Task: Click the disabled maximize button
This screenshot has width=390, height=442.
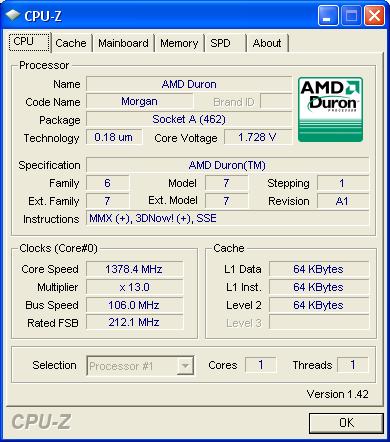Action: click(x=351, y=15)
